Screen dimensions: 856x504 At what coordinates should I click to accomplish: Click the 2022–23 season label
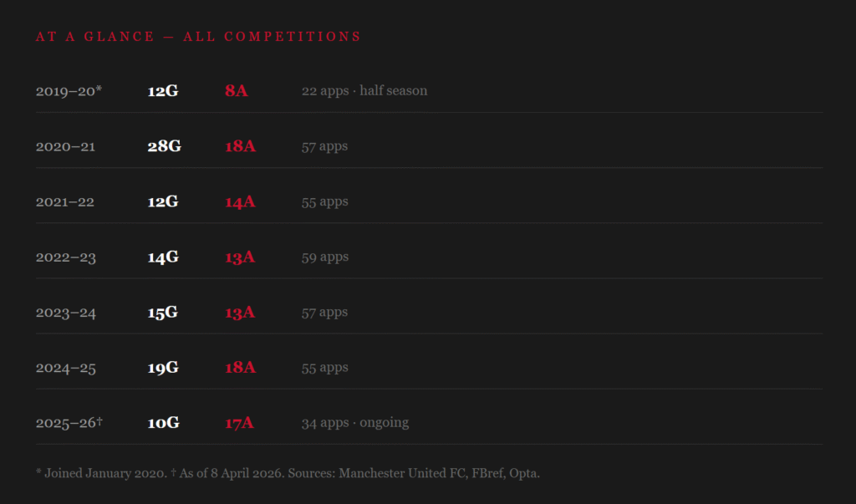tap(65, 257)
